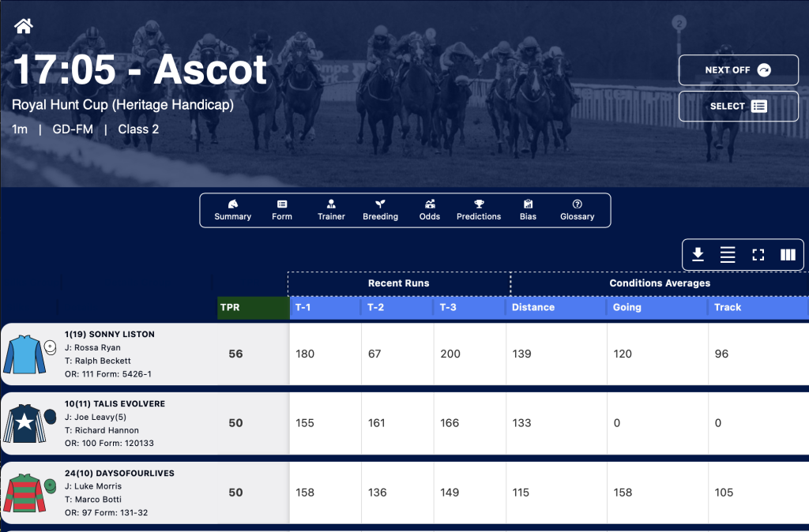The width and height of the screenshot is (809, 532).
Task: Sort by the Going column header
Action: pyautogui.click(x=657, y=307)
